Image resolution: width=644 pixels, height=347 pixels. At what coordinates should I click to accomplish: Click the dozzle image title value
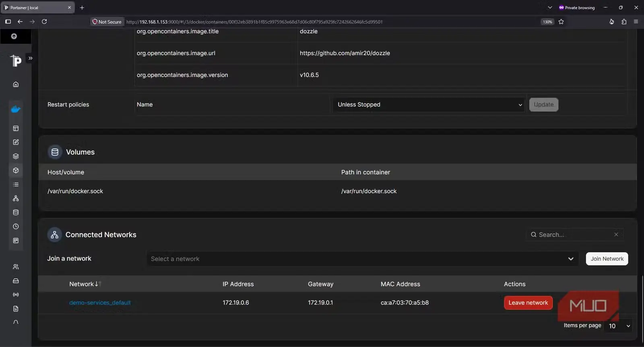(x=308, y=31)
